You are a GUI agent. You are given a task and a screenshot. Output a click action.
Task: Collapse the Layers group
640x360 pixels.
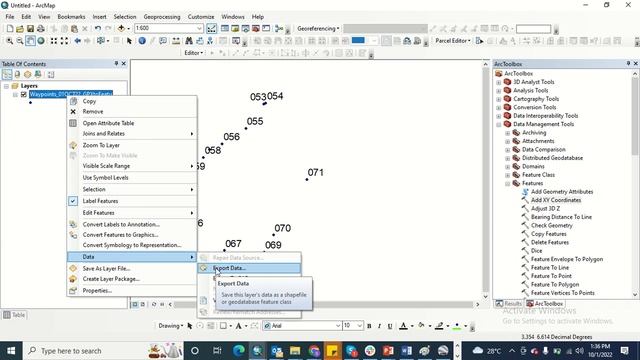pyautogui.click(x=6, y=86)
